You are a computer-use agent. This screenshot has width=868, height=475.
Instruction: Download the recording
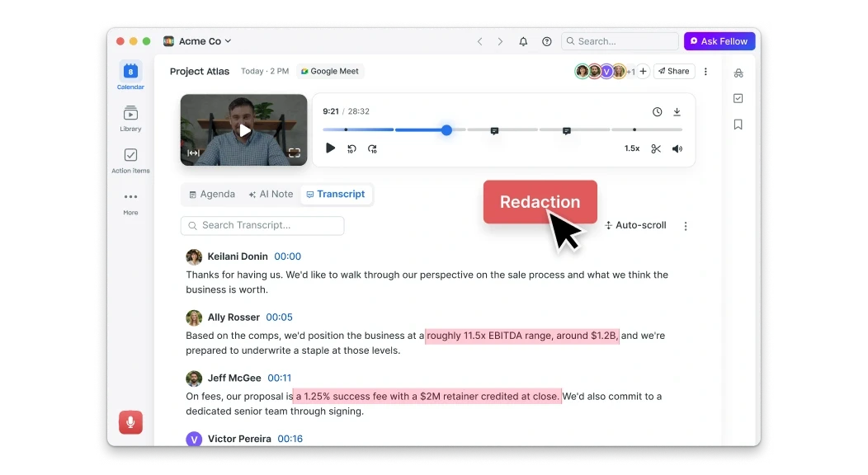(677, 111)
